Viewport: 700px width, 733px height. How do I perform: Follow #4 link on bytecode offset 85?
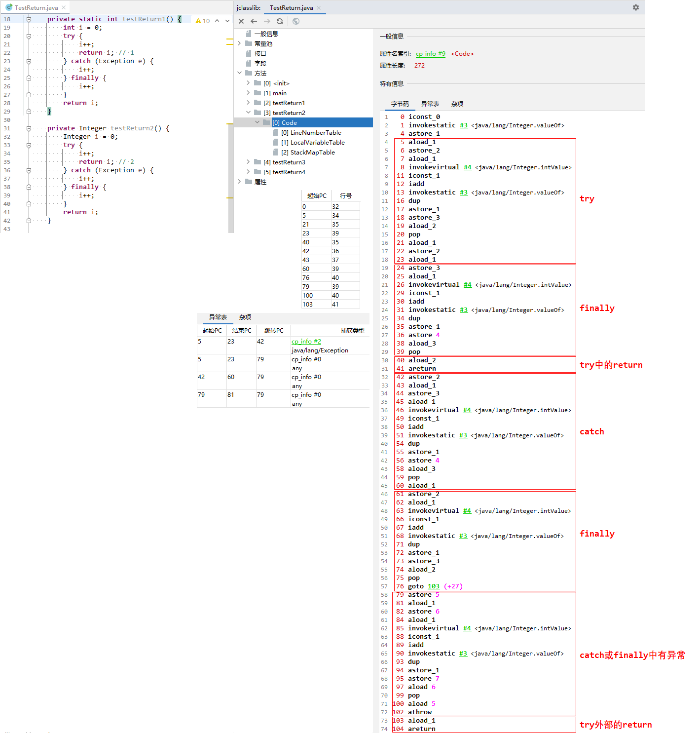click(467, 628)
